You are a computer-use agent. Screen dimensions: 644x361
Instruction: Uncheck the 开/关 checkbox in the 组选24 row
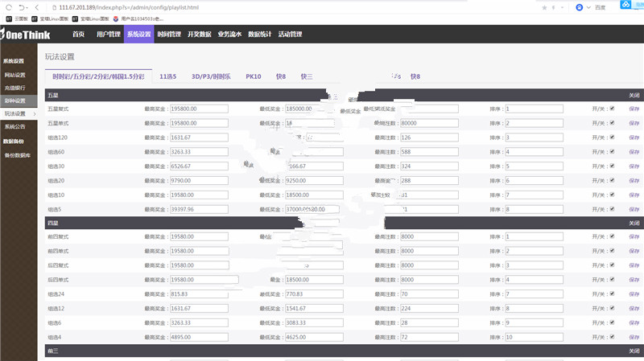(612, 293)
